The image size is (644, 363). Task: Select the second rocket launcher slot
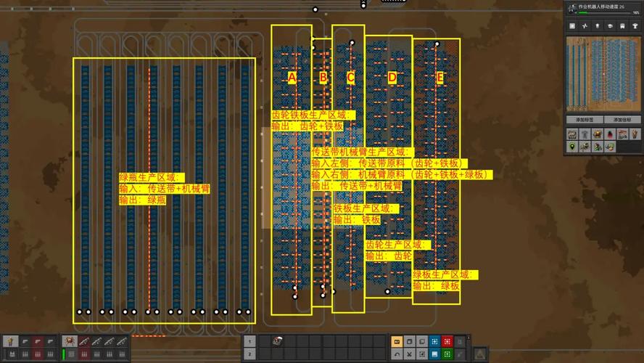point(97,341)
